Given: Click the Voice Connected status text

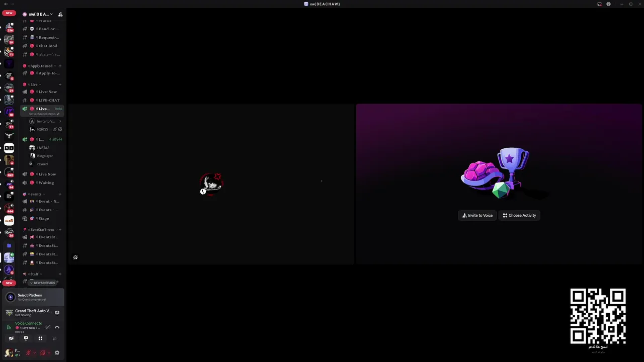Looking at the screenshot, I should tap(28, 323).
